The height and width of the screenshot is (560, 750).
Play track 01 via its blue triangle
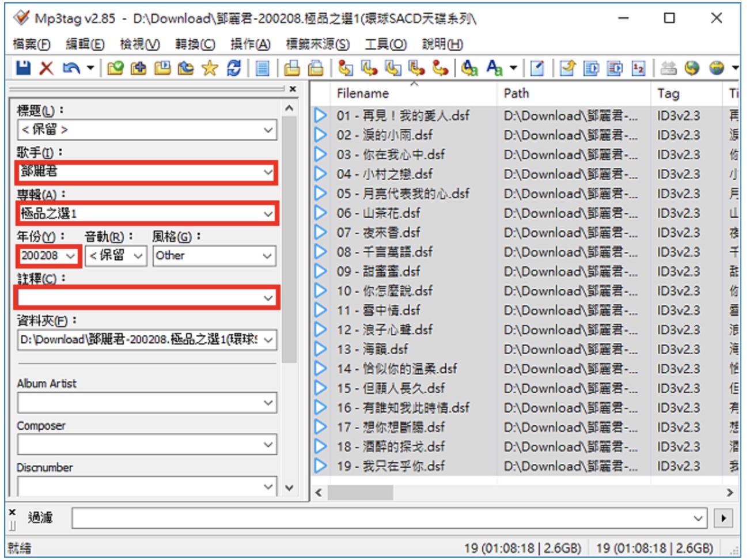(321, 115)
